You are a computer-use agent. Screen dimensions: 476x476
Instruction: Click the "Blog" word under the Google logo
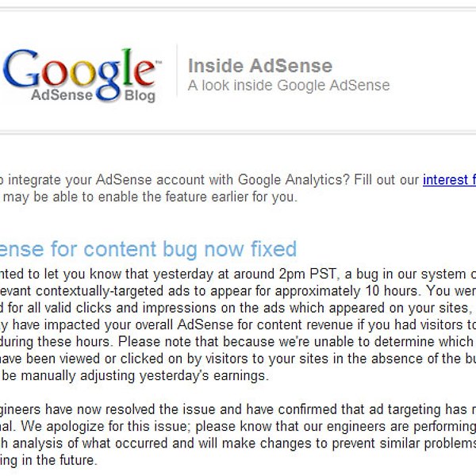[140, 97]
